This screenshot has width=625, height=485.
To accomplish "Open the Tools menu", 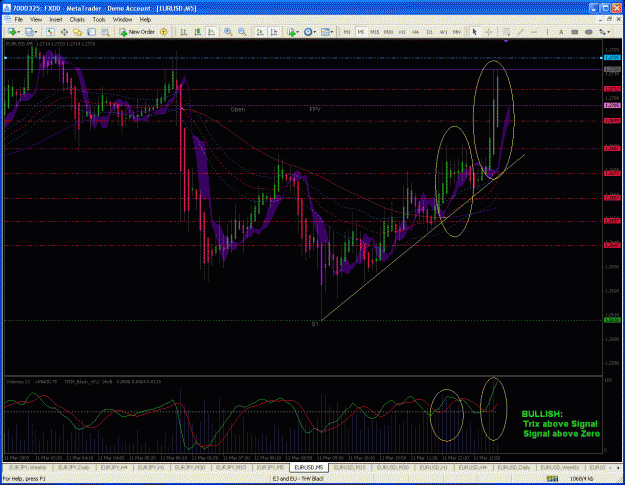I will (x=98, y=19).
